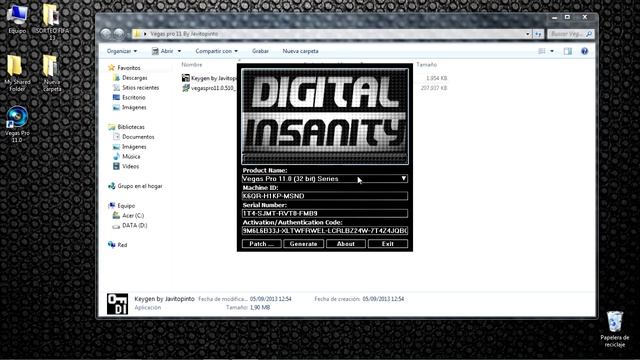This screenshot has height=360, width=640.
Task: Sort by the Tamaño column header
Action: (x=427, y=64)
